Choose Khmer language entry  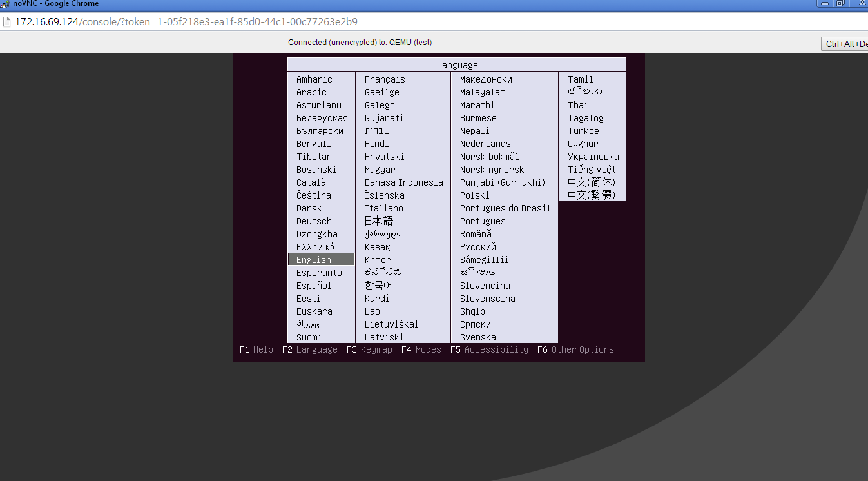[378, 260]
